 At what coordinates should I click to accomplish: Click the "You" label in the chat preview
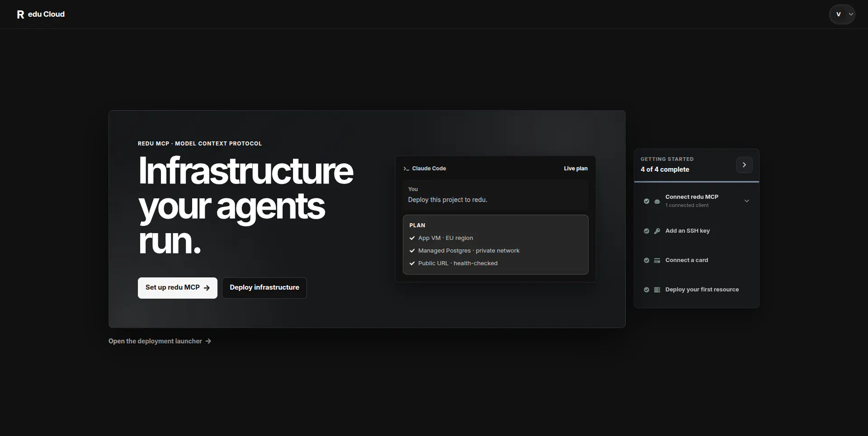click(x=413, y=189)
